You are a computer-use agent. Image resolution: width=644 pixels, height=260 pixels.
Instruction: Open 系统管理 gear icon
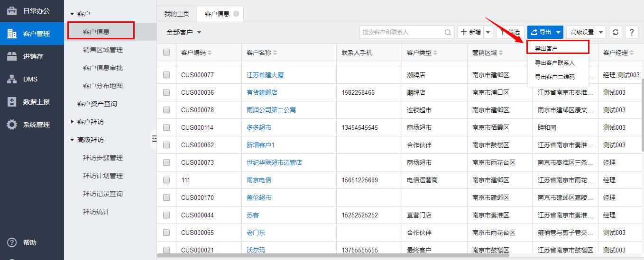12,125
